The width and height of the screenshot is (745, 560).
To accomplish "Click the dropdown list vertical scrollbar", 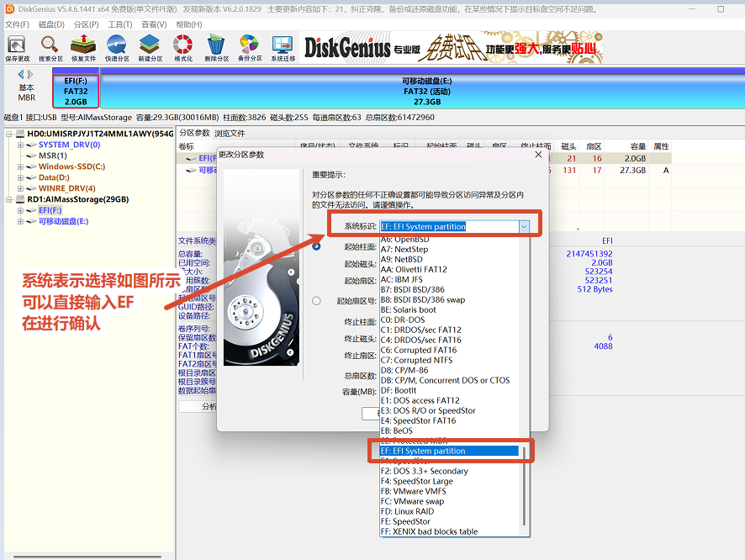I will [x=524, y=485].
